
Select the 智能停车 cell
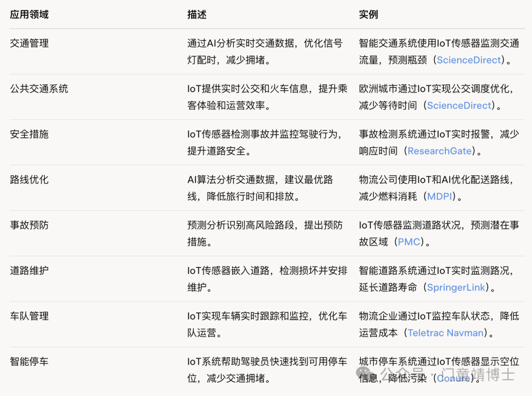[29, 362]
